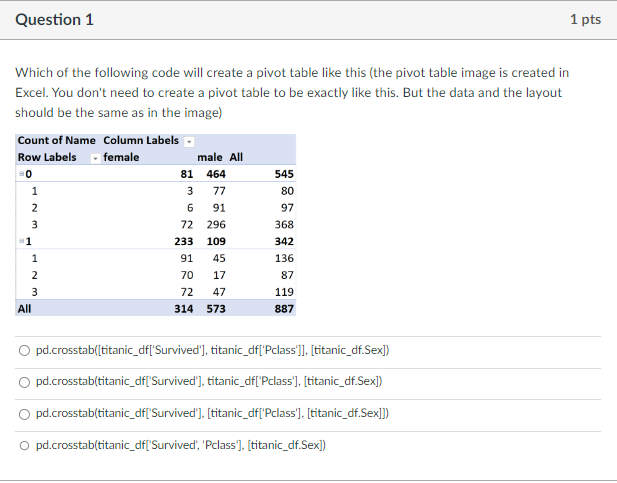The height and width of the screenshot is (483, 617).
Task: Click the cell showing 296
Action: [x=216, y=224]
